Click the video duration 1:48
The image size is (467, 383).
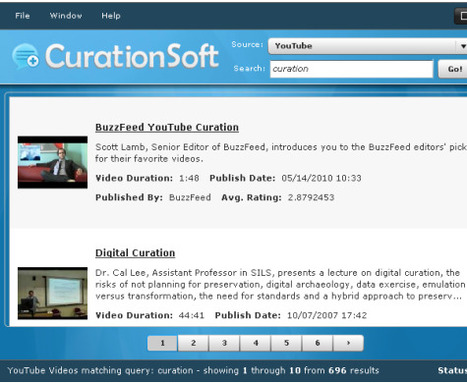point(189,178)
